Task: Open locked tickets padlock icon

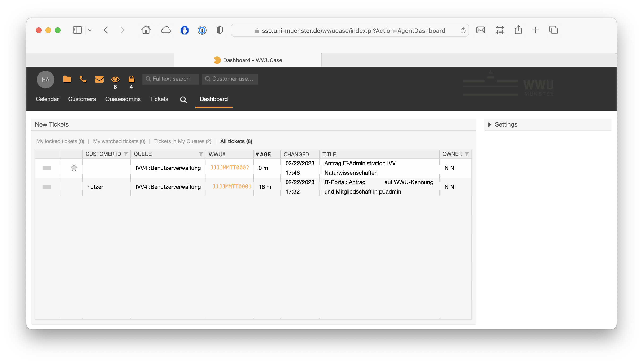Action: [x=131, y=79]
